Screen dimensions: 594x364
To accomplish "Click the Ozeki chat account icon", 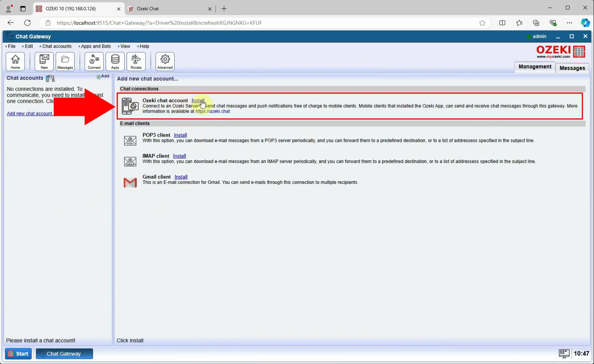I will pos(130,106).
